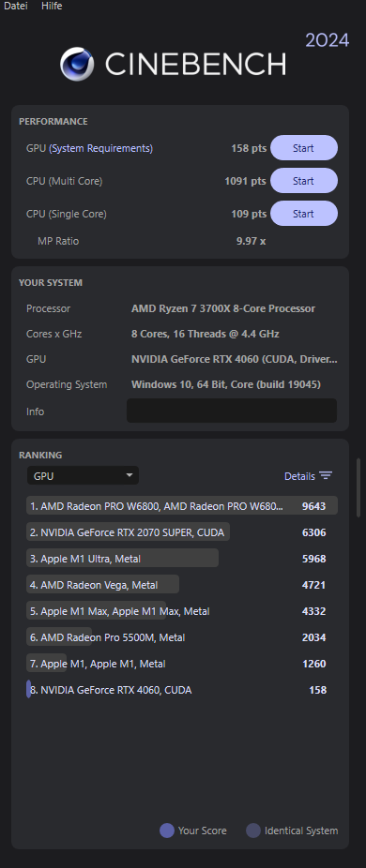Click the Cinebench sphere logo icon
This screenshot has width=366, height=868.
pyautogui.click(x=77, y=65)
